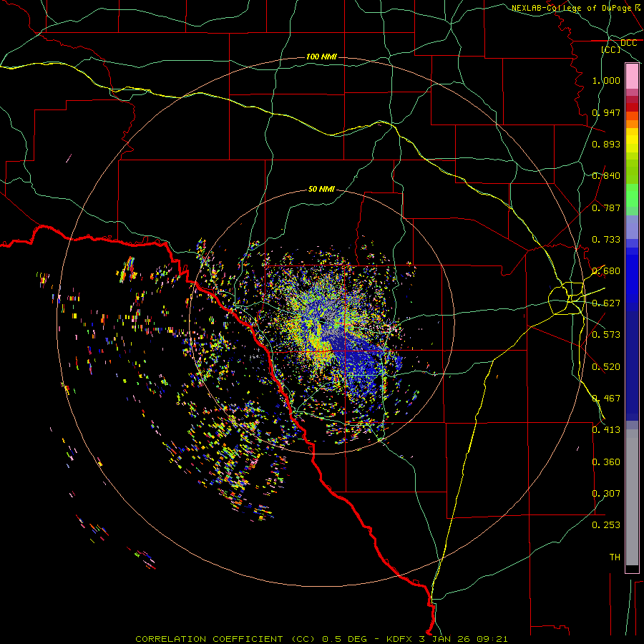The height and width of the screenshot is (644, 644).
Task: Click the "0.627" color scale value
Action: click(606, 303)
